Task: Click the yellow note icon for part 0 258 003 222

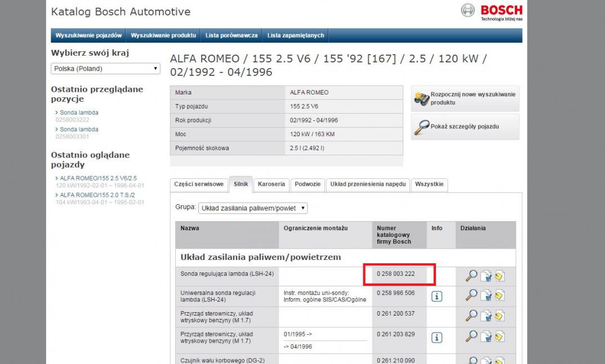Action: tap(500, 276)
